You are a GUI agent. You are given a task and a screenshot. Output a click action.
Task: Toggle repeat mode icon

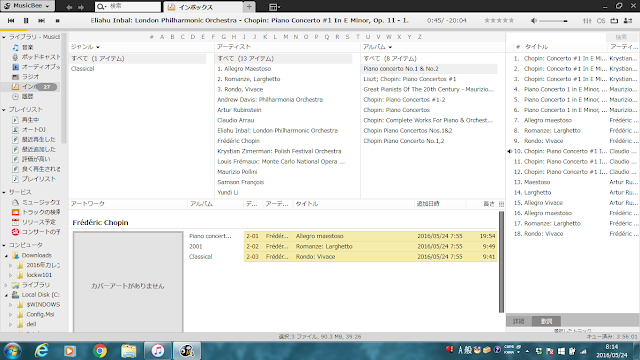(x=614, y=20)
